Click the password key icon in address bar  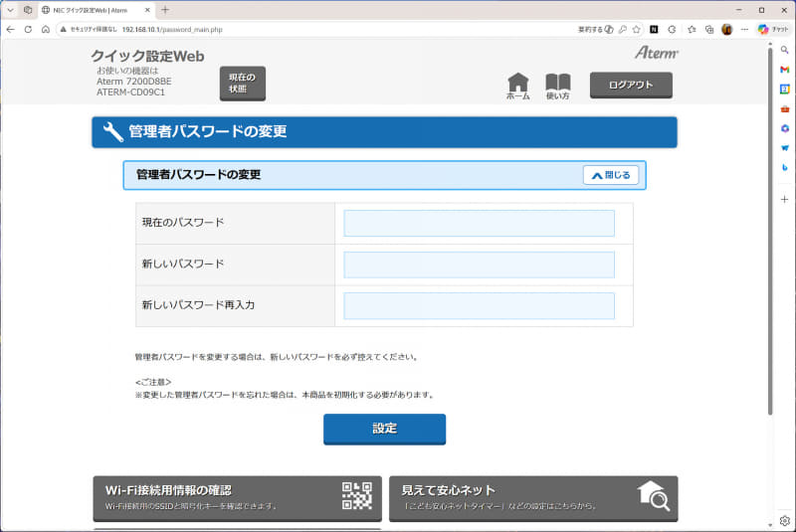point(623,30)
